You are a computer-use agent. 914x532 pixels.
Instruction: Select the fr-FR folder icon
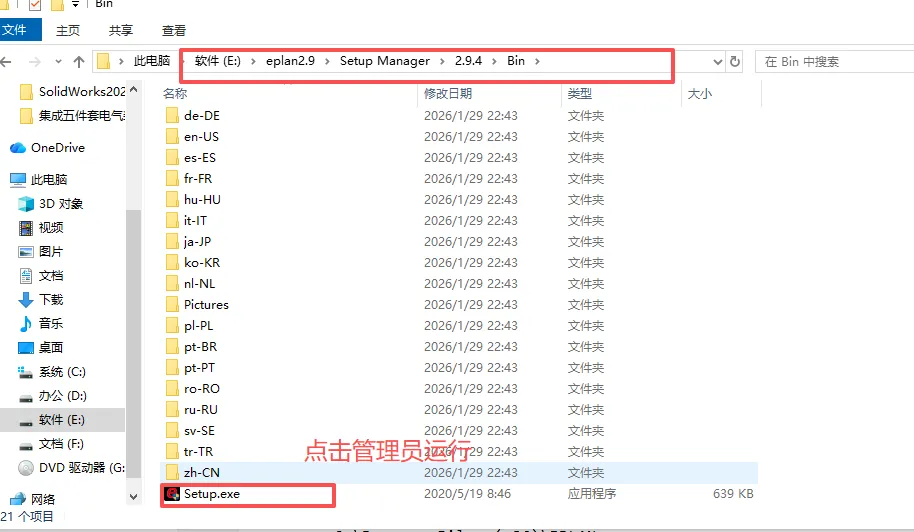[x=172, y=178]
